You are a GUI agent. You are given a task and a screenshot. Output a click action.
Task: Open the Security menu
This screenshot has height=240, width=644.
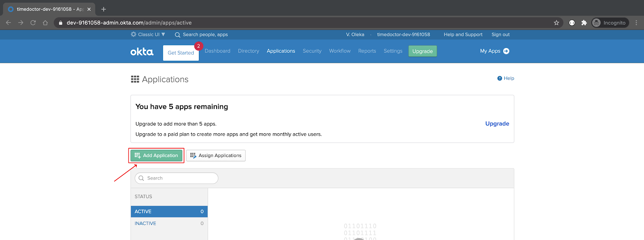(312, 51)
